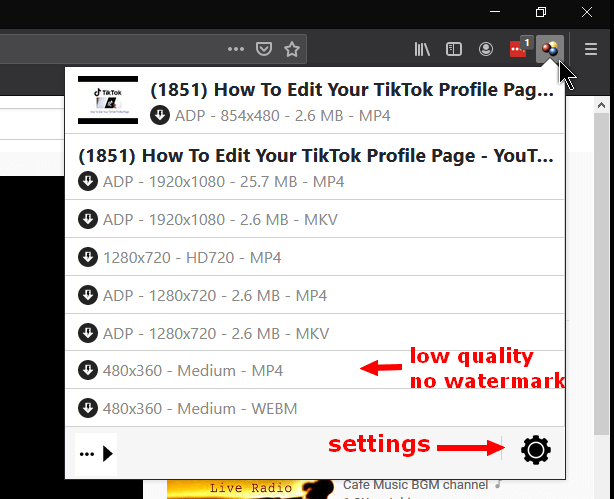Minimize the Firefox window
Screen dimensions: 614x499
[x=495, y=12]
